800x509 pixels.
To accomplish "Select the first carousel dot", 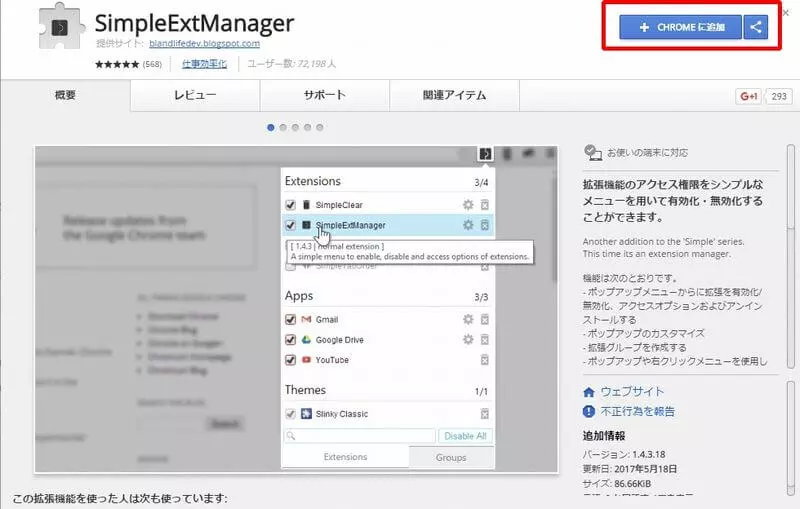I will click(x=271, y=128).
